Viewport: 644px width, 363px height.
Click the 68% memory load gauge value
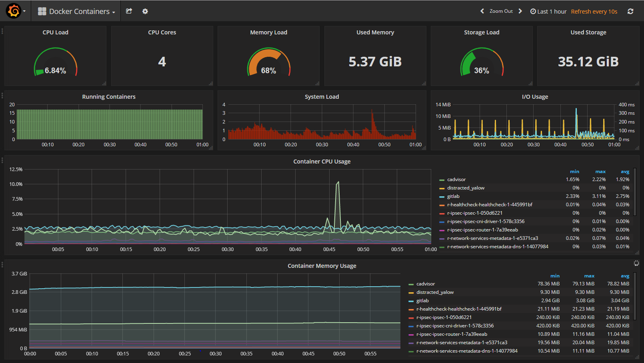click(268, 71)
